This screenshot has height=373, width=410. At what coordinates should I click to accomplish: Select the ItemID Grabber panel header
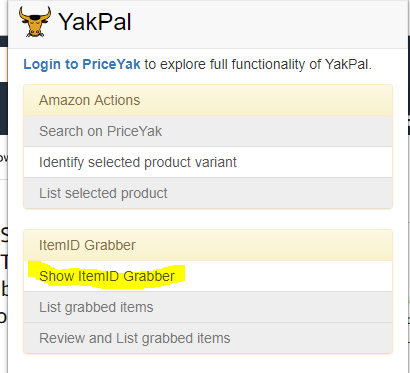pos(208,245)
